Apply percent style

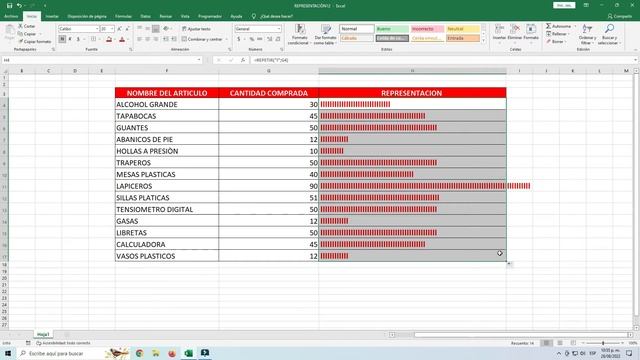click(x=252, y=39)
